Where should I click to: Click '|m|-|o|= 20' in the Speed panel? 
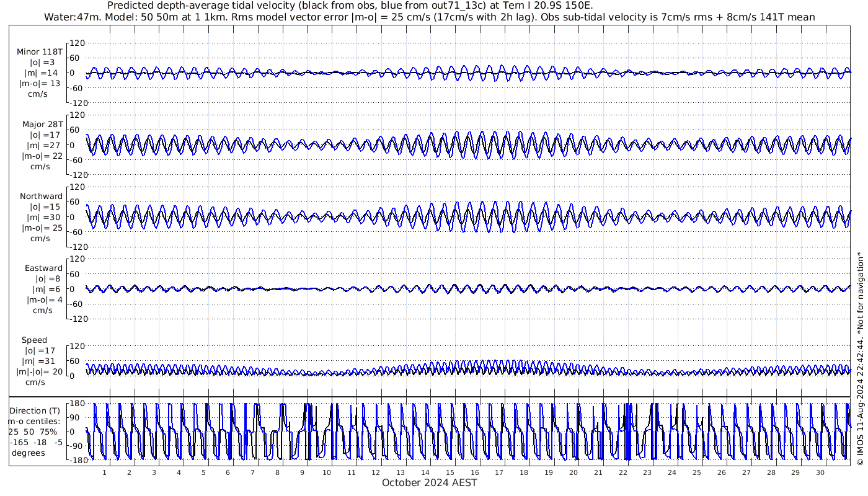[40, 372]
